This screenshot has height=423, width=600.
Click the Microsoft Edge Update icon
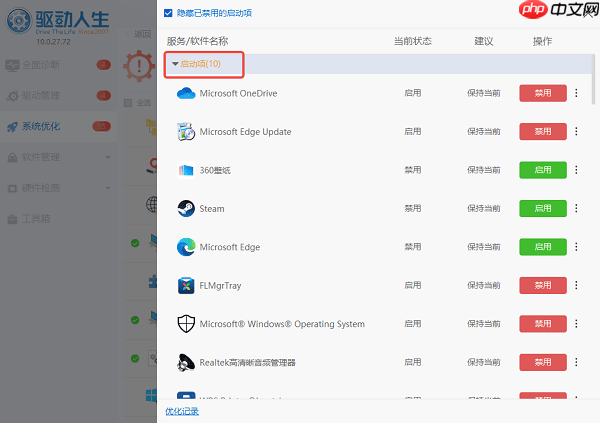186,132
